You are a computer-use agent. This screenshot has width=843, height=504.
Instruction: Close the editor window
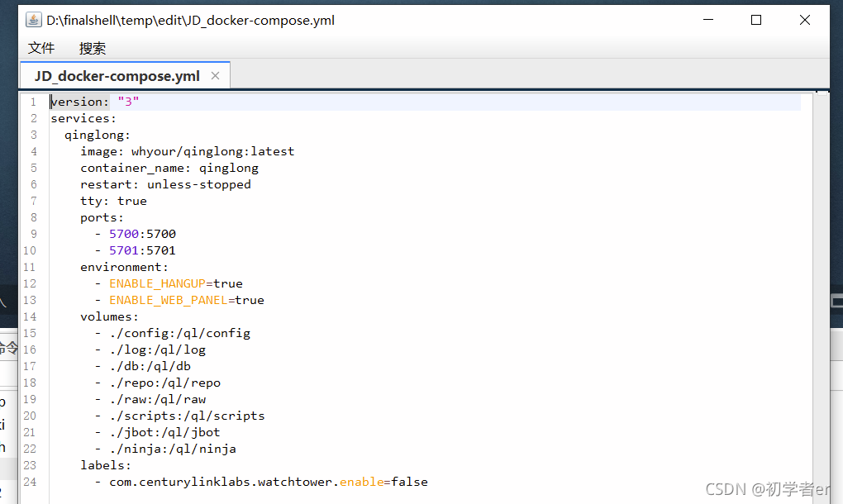coord(805,20)
